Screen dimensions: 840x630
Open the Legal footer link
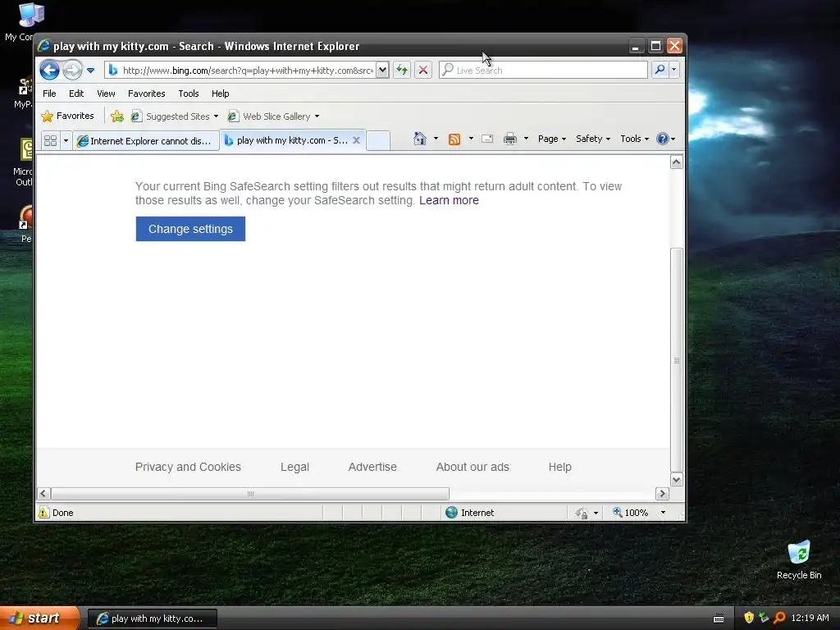(294, 467)
